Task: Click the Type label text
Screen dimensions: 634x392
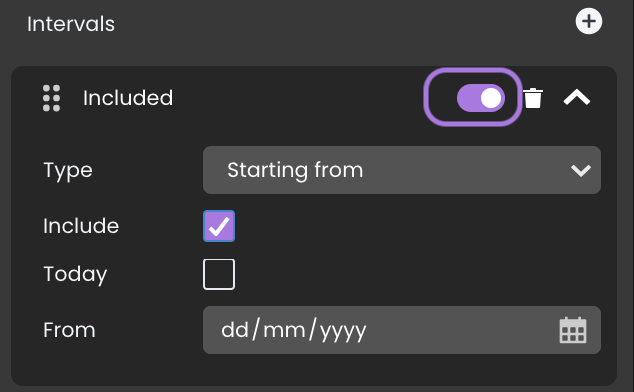Action: point(68,171)
